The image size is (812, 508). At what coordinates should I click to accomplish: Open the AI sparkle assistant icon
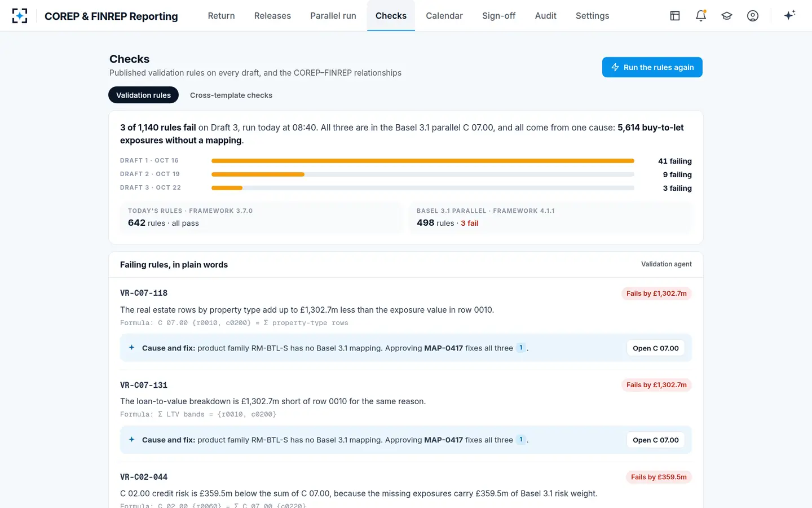(x=789, y=15)
